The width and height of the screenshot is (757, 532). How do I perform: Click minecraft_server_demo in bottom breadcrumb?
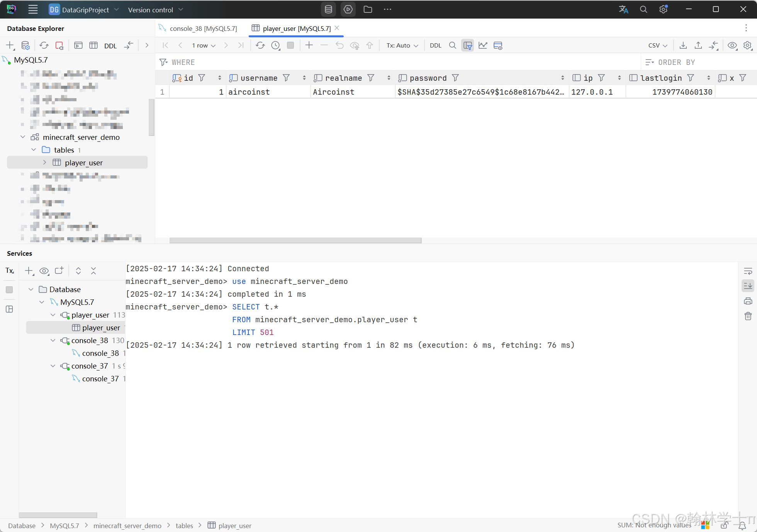click(127, 525)
